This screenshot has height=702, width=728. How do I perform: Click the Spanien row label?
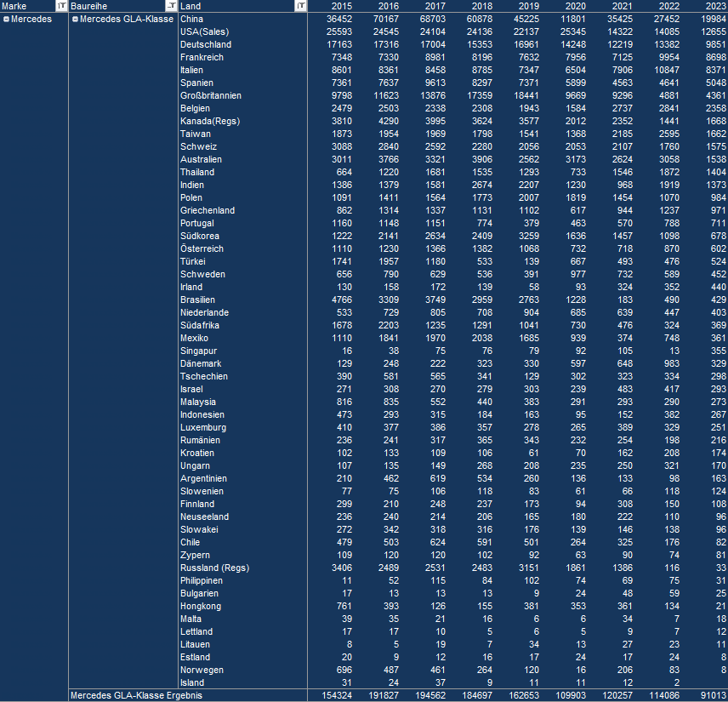click(x=196, y=83)
